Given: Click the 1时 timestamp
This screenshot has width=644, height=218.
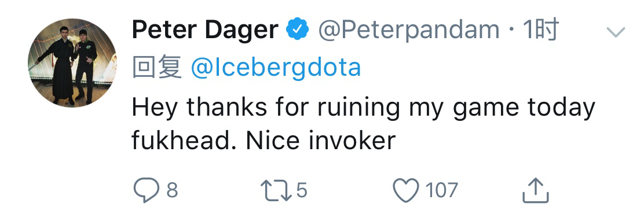Looking at the screenshot, I should pyautogui.click(x=540, y=29).
